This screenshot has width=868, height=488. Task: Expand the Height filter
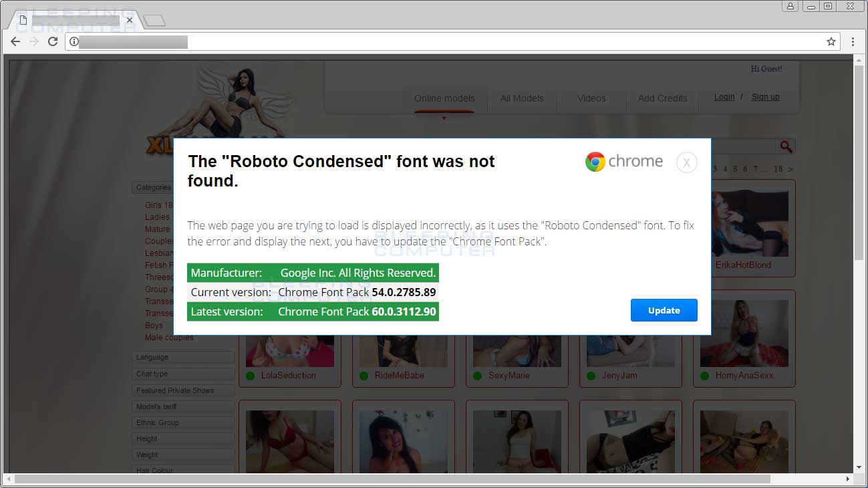(184, 439)
